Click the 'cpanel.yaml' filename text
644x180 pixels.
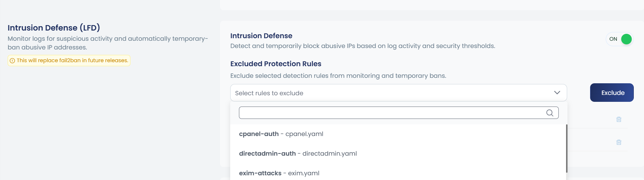coord(305,134)
